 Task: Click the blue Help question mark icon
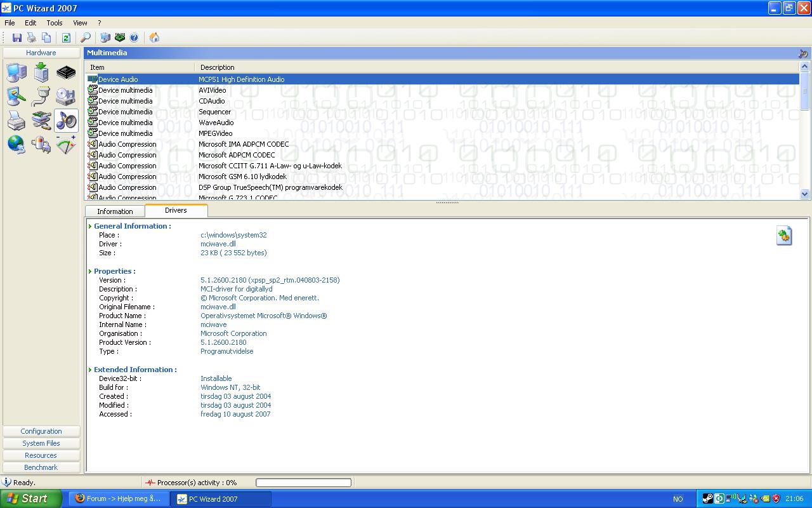pyautogui.click(x=134, y=38)
